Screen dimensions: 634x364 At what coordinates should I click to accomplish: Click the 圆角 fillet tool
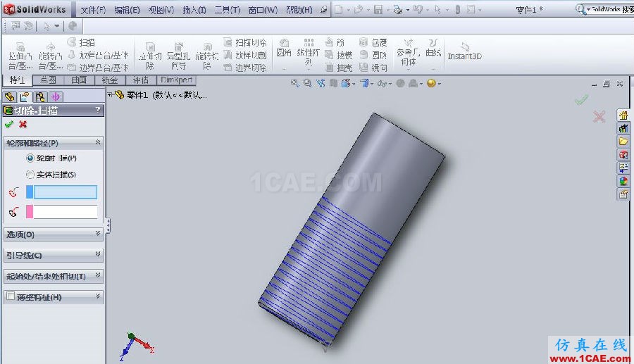(284, 49)
